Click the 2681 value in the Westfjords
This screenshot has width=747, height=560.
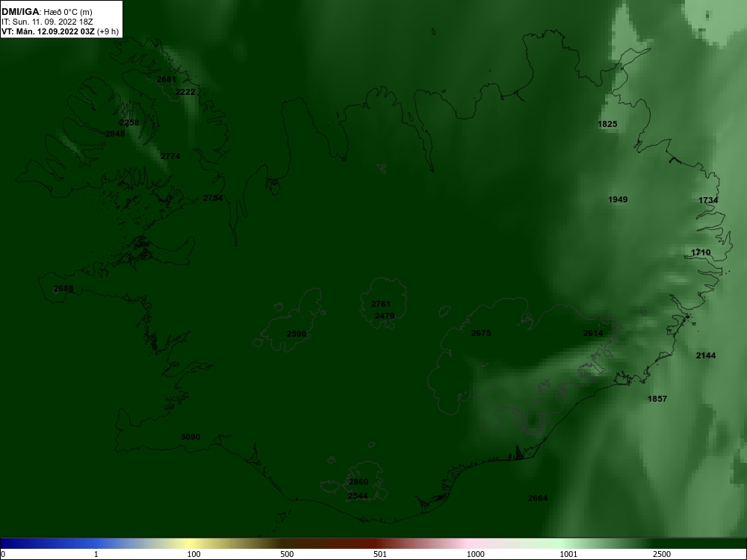pos(167,80)
